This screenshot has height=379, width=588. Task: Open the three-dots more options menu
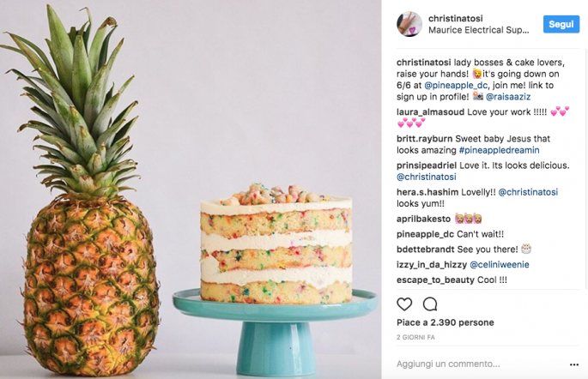[x=574, y=364]
